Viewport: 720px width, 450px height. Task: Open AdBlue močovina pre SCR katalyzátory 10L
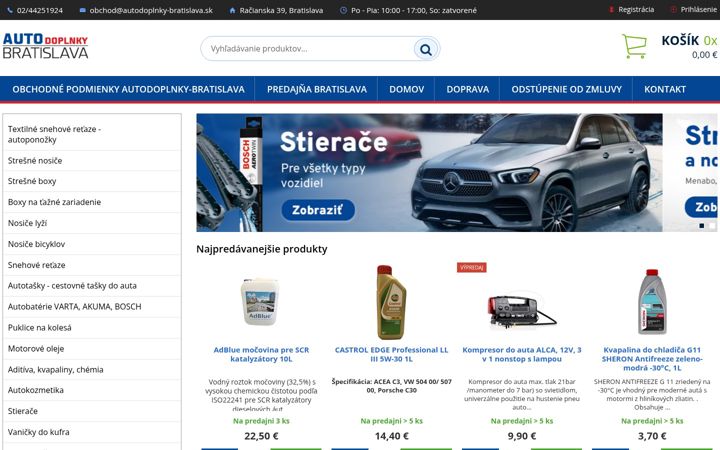pyautogui.click(x=261, y=354)
